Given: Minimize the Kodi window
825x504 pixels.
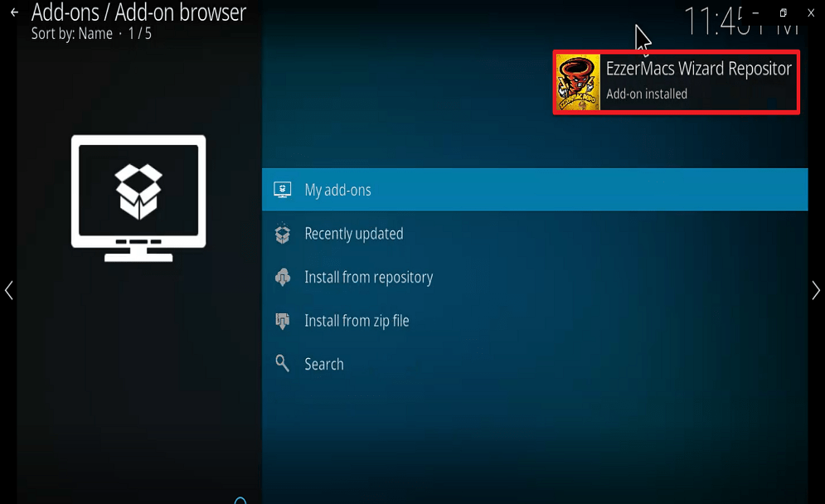Looking at the screenshot, I should [755, 12].
